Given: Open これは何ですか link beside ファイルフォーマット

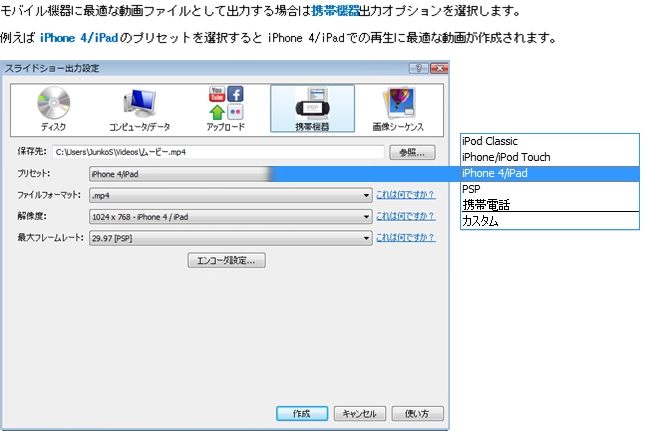Looking at the screenshot, I should (405, 194).
